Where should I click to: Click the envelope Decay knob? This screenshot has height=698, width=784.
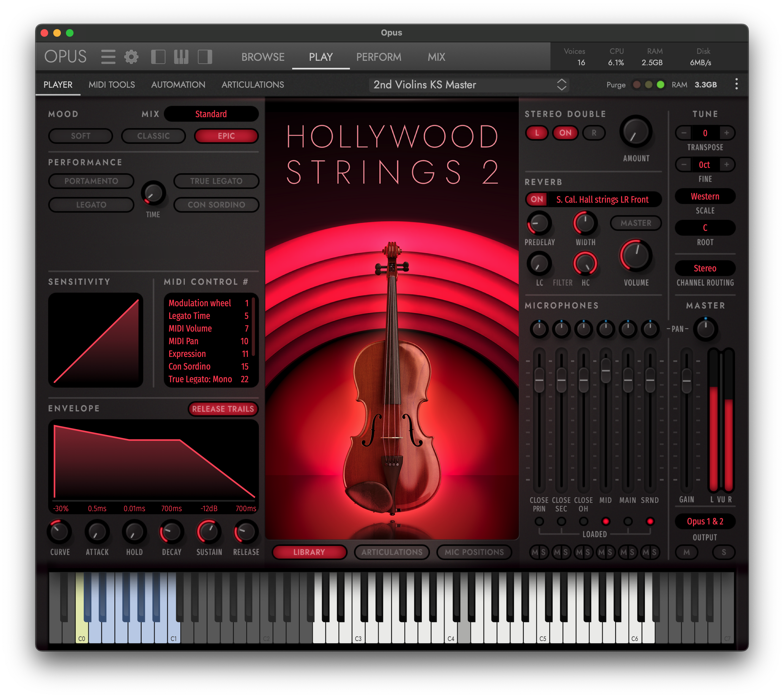tap(171, 532)
